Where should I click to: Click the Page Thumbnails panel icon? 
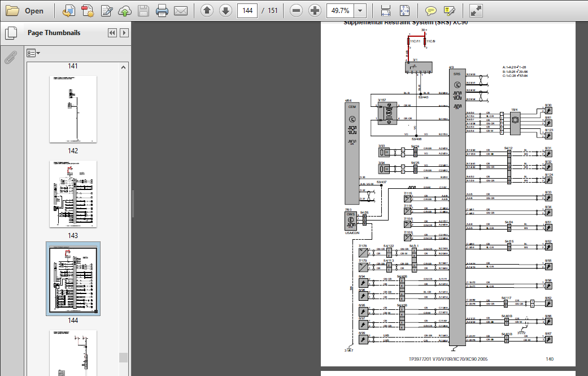(x=11, y=33)
